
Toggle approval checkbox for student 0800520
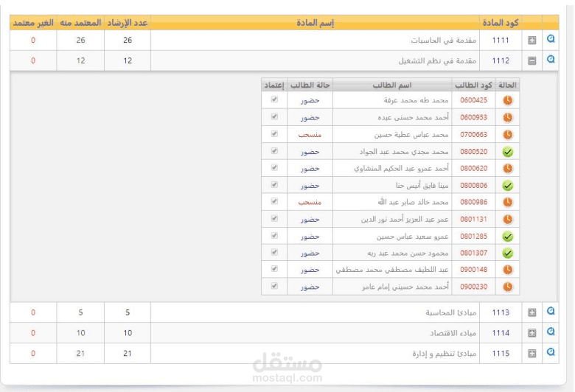click(x=274, y=151)
